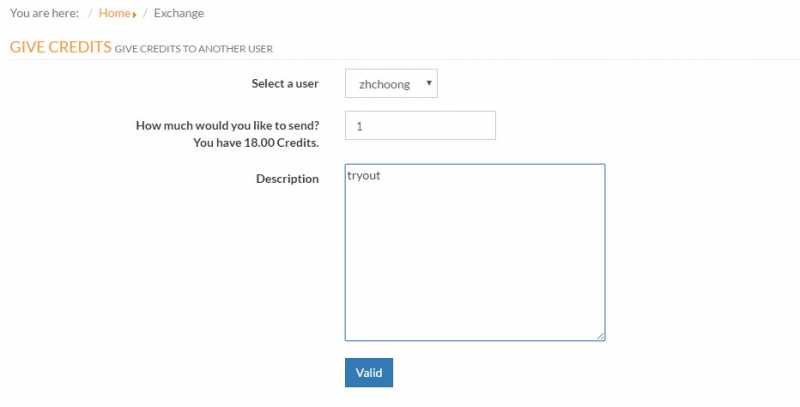800x407 pixels.
Task: Click the Give credits to another user subtitle
Action: click(x=193, y=49)
